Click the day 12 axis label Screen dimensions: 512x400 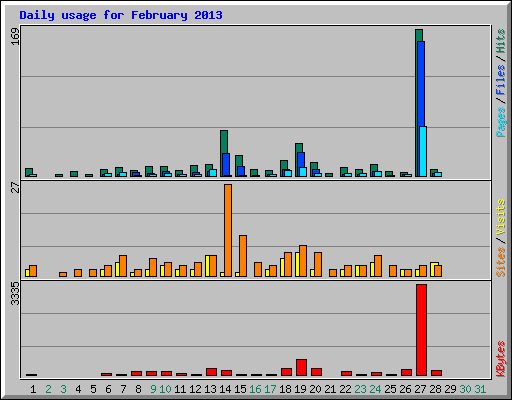[x=195, y=389]
